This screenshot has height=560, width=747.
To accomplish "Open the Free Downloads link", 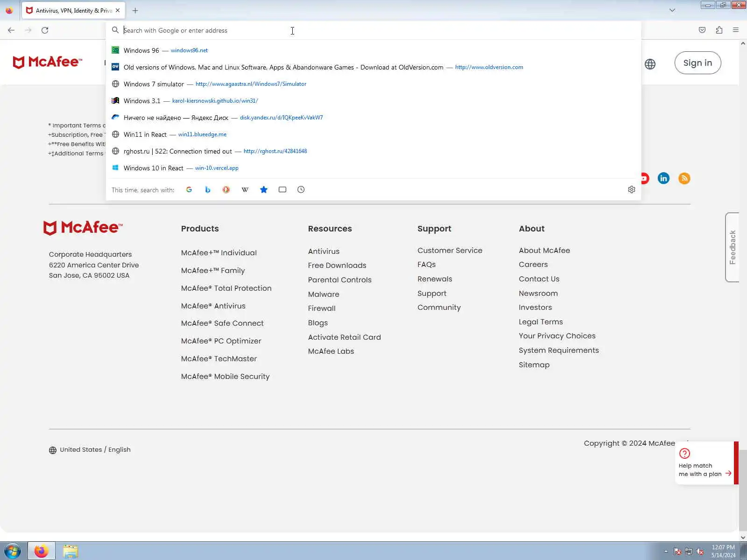I will point(337,266).
